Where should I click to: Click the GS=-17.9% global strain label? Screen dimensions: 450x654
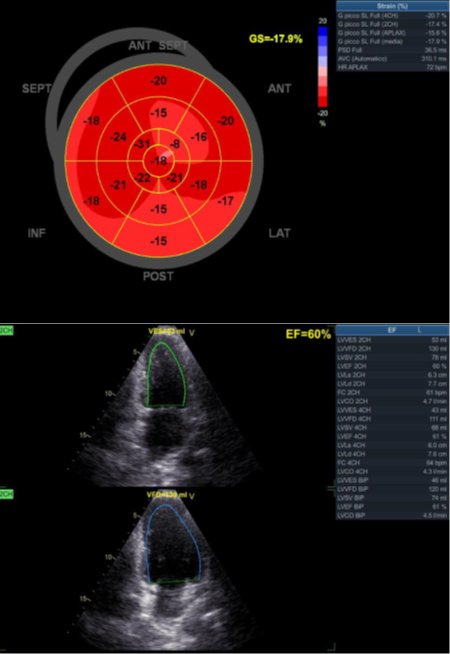coord(276,39)
